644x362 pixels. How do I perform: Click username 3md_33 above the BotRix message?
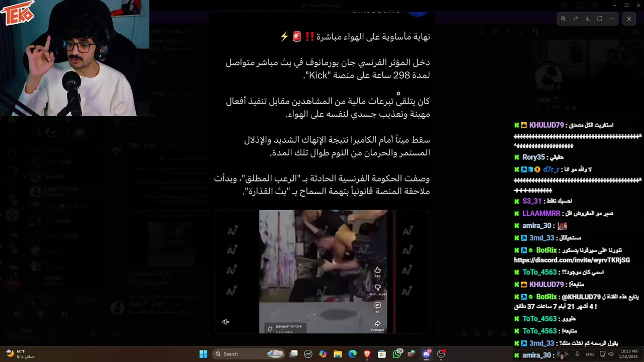[x=541, y=238]
